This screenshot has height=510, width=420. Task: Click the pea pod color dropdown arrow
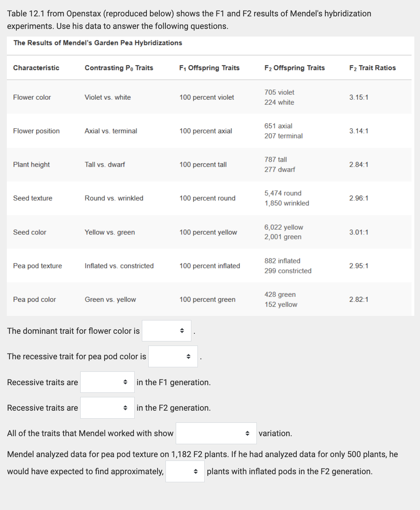189,356
